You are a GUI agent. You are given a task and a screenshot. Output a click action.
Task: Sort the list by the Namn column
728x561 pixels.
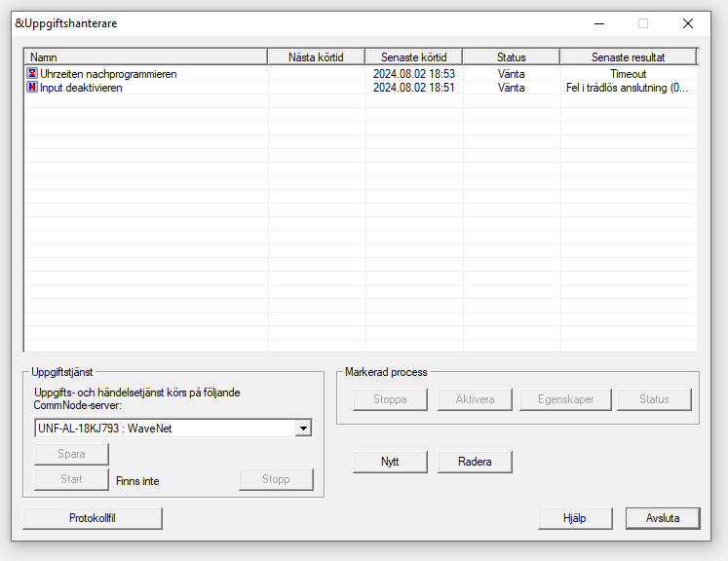click(145, 57)
